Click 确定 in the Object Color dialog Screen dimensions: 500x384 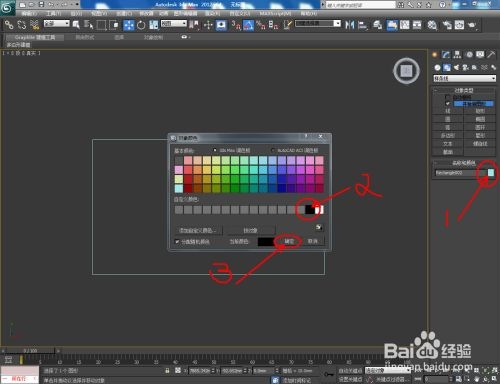pyautogui.click(x=289, y=241)
